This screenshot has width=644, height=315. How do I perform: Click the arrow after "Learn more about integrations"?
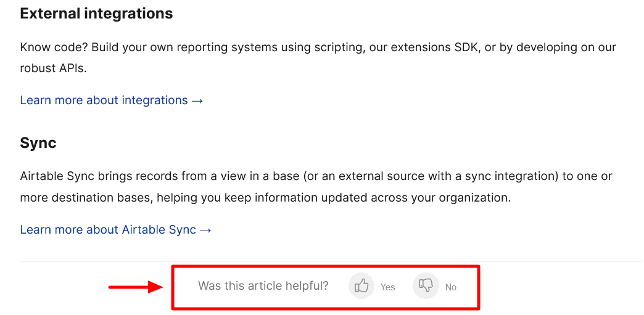197,100
